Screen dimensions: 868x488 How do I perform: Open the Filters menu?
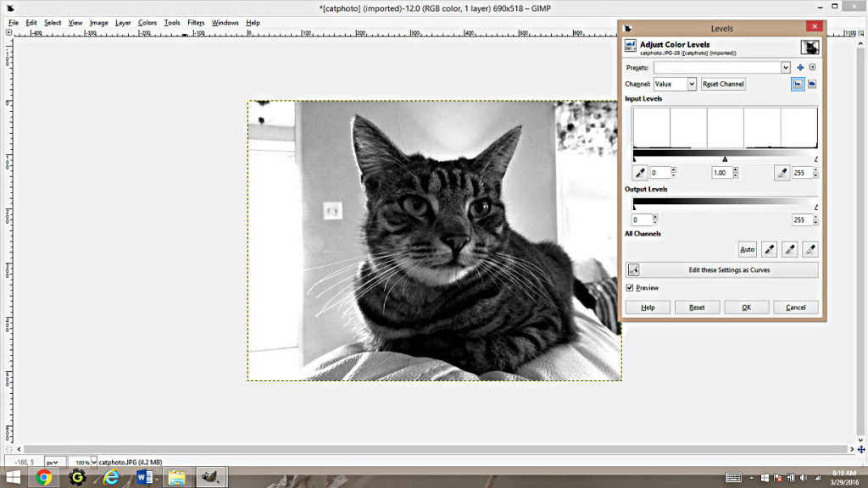(196, 23)
